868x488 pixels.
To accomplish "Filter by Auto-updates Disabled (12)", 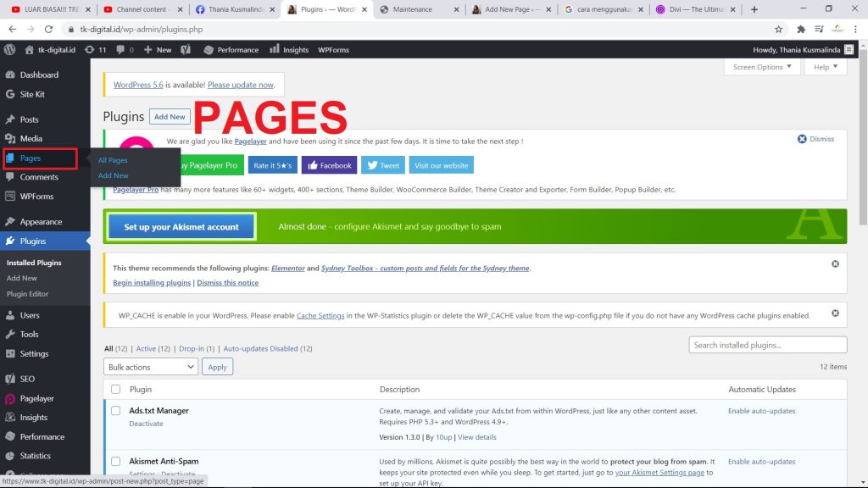I will (x=268, y=348).
